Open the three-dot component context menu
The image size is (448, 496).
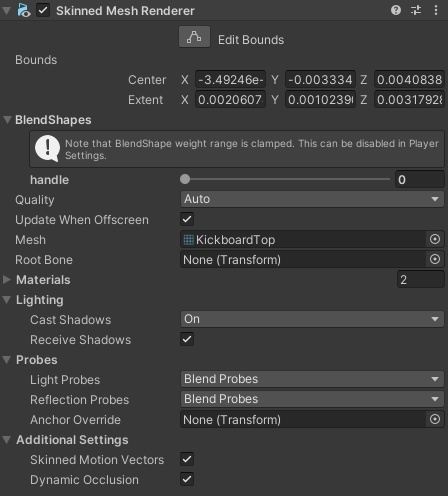436,10
